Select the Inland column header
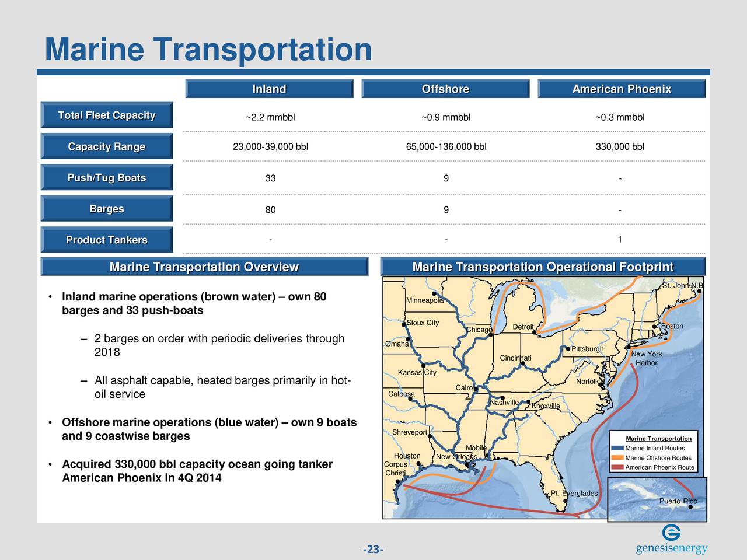 pyautogui.click(x=269, y=89)
